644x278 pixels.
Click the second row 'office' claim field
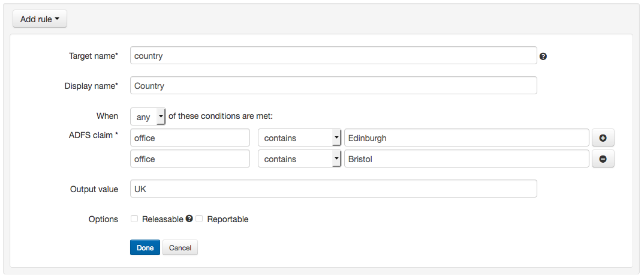pos(189,159)
